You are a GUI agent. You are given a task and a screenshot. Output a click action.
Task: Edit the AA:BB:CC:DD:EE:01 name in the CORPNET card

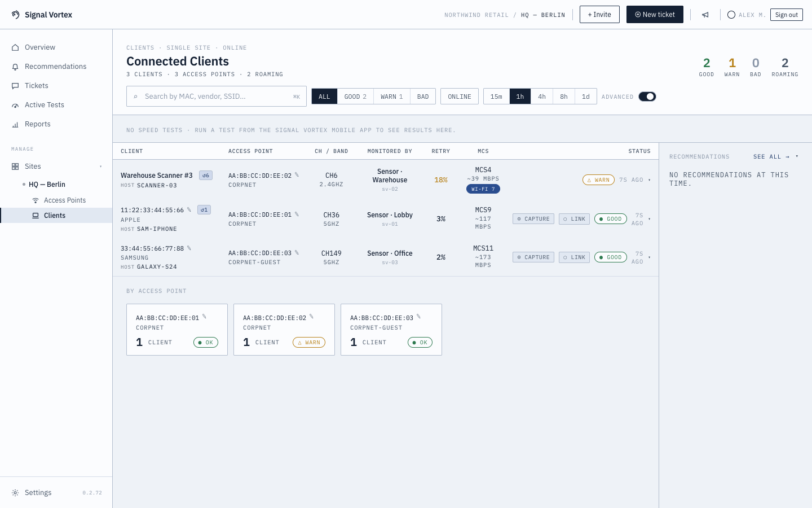coord(204,317)
